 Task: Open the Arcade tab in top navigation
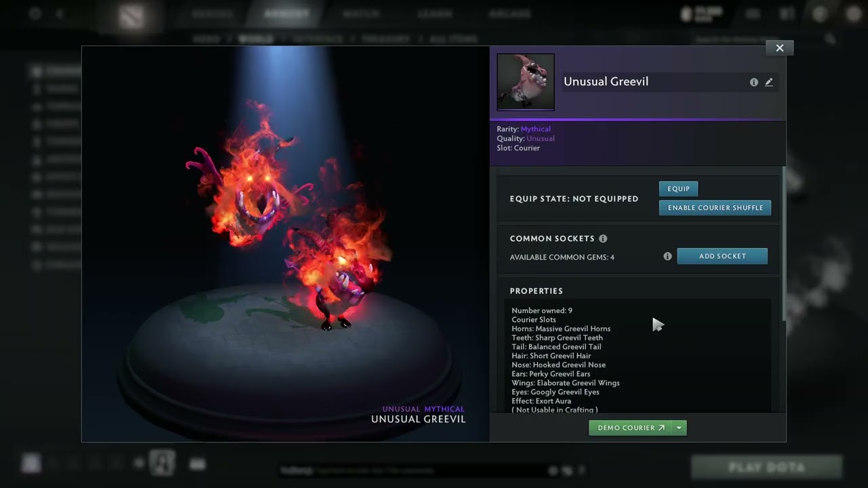click(511, 14)
